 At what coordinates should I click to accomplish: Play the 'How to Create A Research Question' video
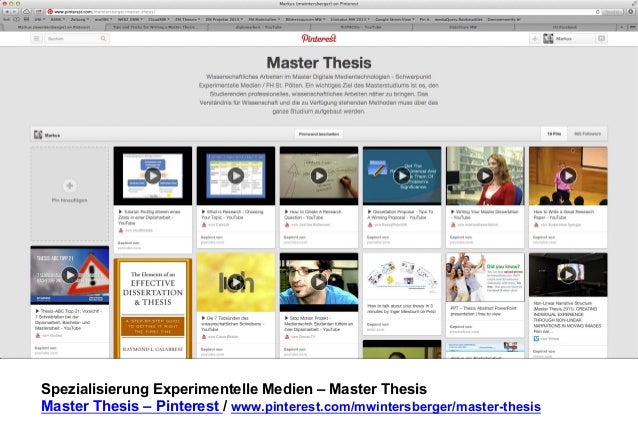tap(319, 176)
